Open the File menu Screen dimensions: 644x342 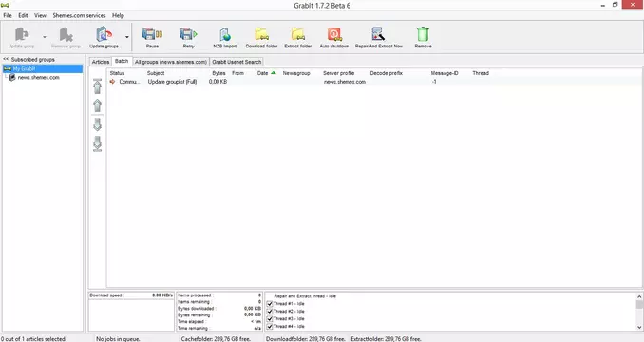coord(8,15)
